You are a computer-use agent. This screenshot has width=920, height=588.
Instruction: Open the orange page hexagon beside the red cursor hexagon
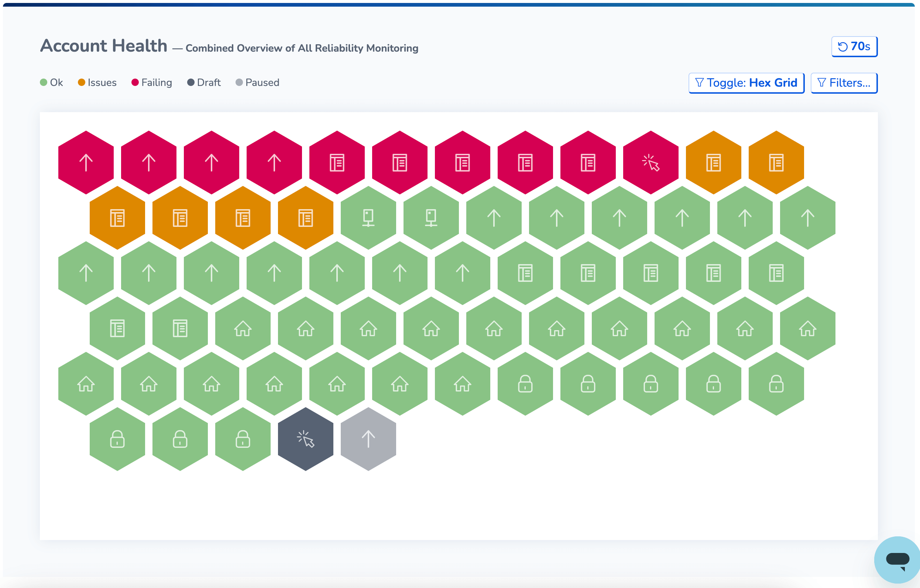(x=714, y=163)
